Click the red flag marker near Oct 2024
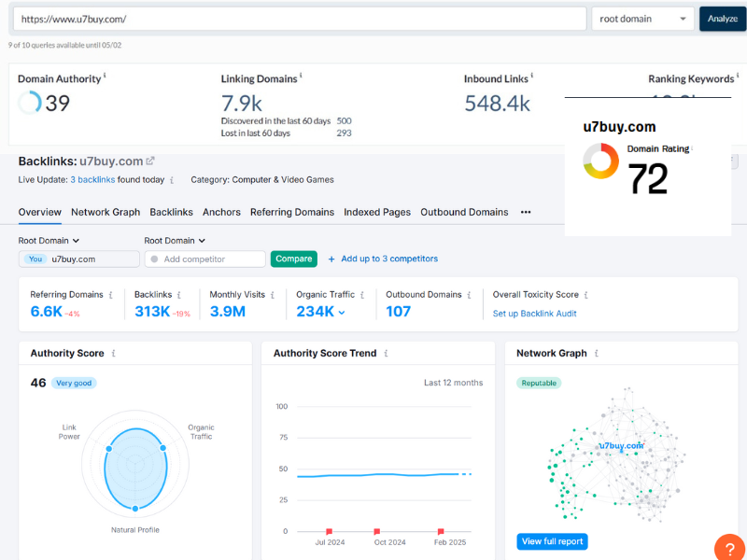 click(377, 531)
